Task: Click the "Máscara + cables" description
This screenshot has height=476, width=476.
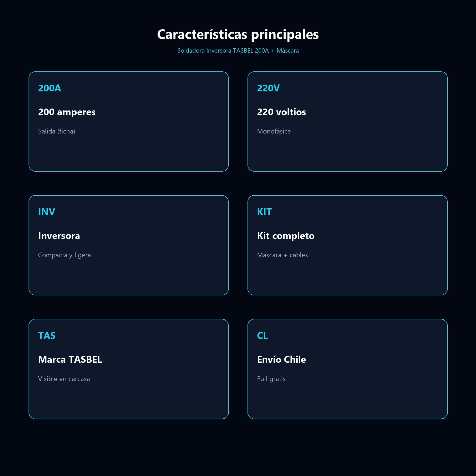Action: [282, 255]
